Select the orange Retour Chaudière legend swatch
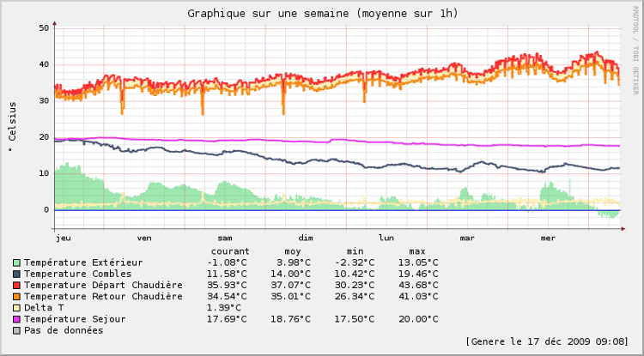Screen dimensions: 644x356 [x=17, y=296]
